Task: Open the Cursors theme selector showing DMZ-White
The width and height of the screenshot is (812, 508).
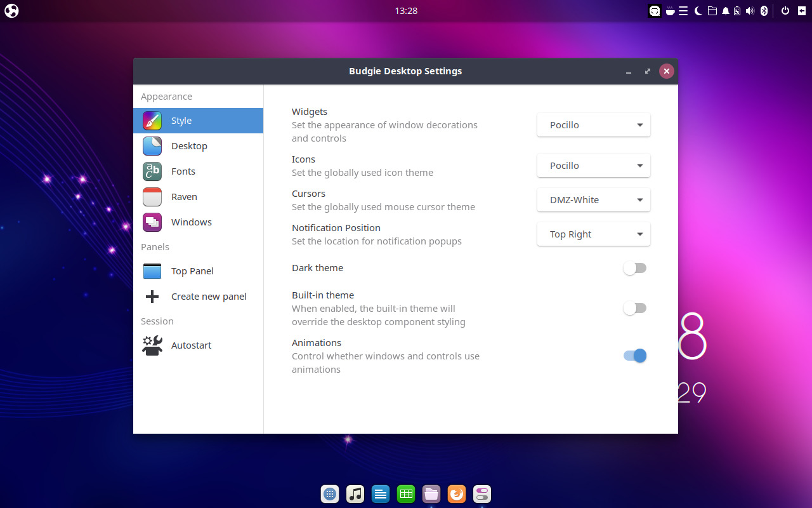Action: [x=593, y=199]
